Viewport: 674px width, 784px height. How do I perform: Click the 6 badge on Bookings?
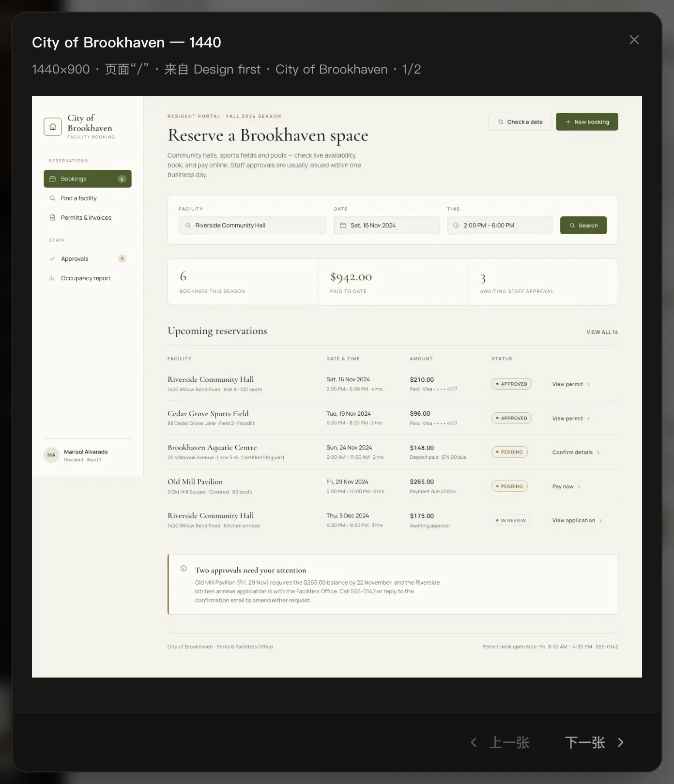coord(122,179)
